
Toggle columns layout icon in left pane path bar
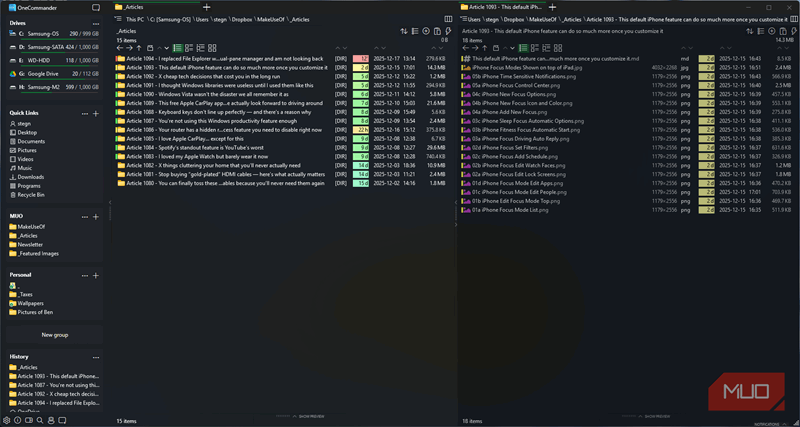tap(448, 19)
